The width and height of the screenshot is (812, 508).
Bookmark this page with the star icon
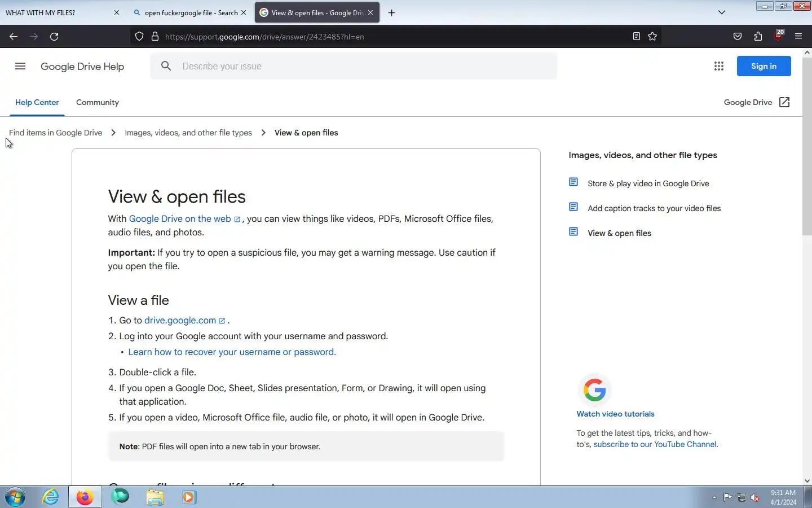(x=652, y=37)
